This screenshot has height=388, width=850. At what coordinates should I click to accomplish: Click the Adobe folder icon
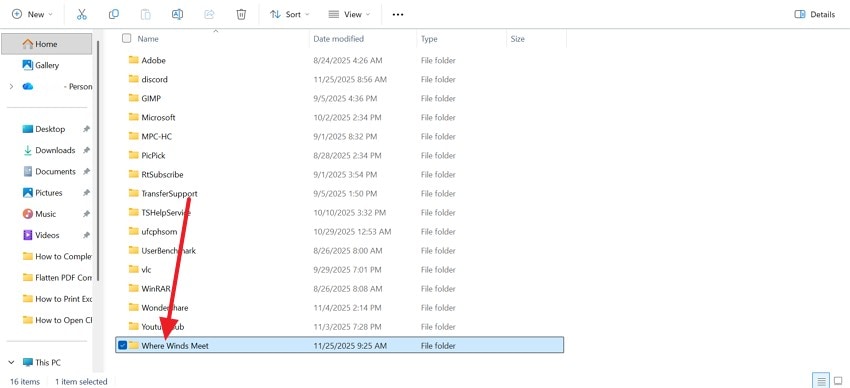[133, 60]
